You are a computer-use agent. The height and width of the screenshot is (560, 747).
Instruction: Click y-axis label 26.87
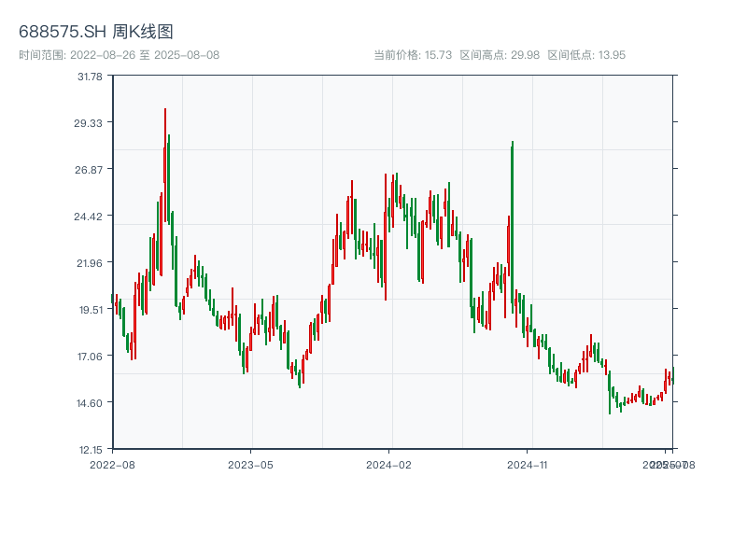point(89,170)
